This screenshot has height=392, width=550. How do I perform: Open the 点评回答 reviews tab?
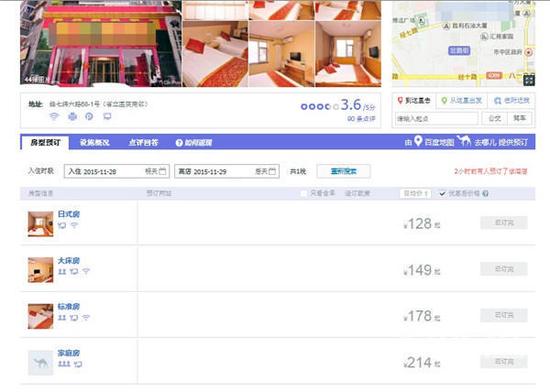tap(143, 142)
